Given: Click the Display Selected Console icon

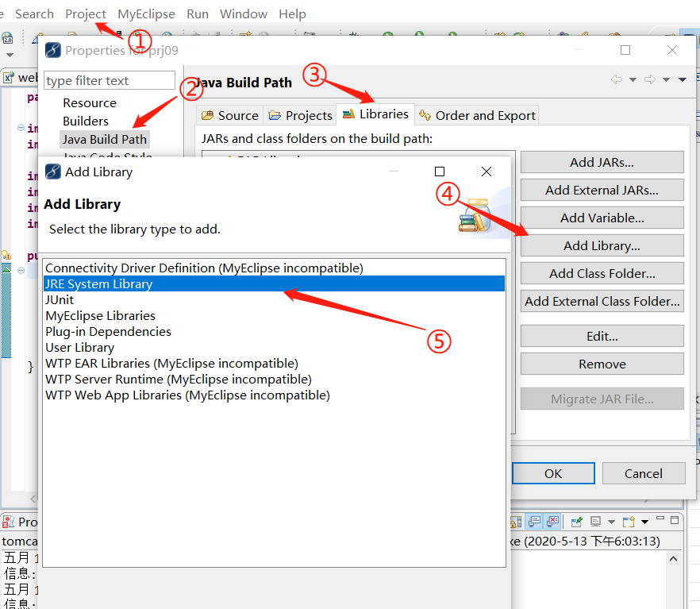Looking at the screenshot, I should point(595,521).
